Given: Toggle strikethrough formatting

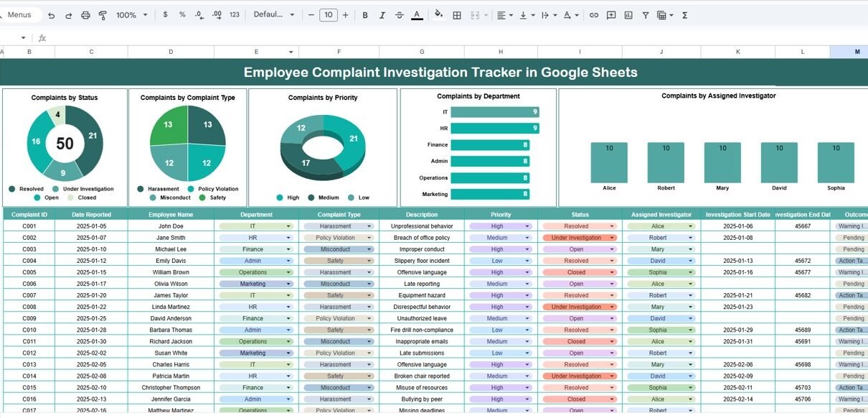Looking at the screenshot, I should pyautogui.click(x=400, y=15).
